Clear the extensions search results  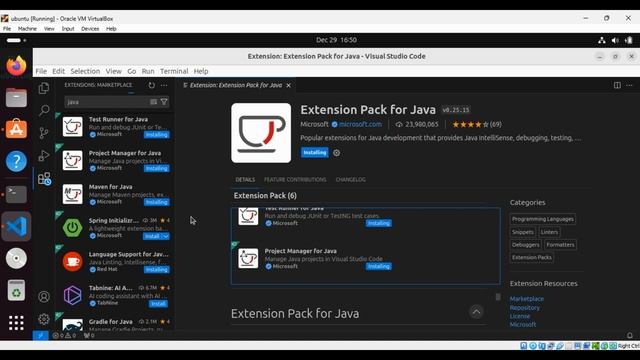tap(153, 102)
